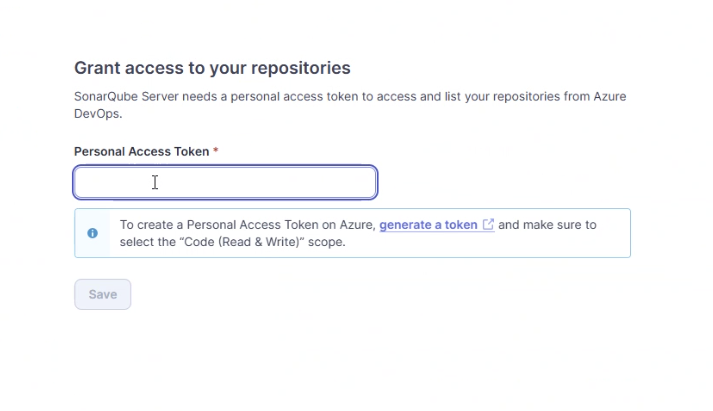713x411 pixels.
Task: Click the external link icon after 'generate a token'
Action: (488, 225)
